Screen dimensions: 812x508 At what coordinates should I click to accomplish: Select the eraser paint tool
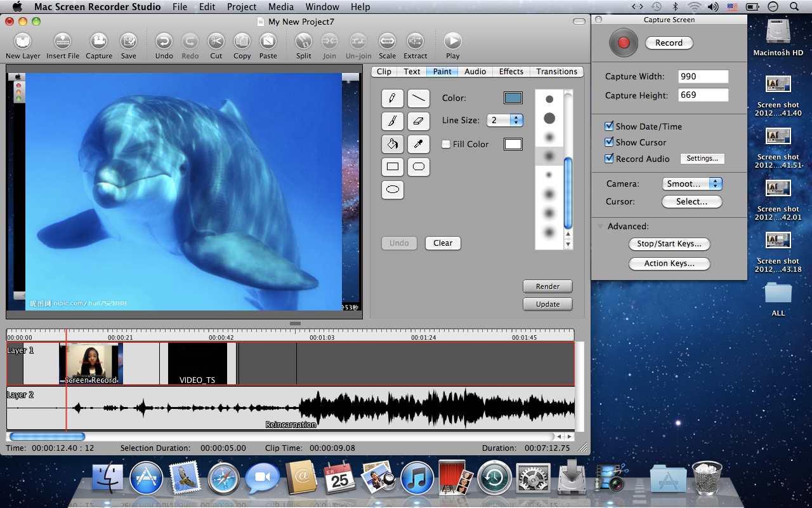click(418, 121)
